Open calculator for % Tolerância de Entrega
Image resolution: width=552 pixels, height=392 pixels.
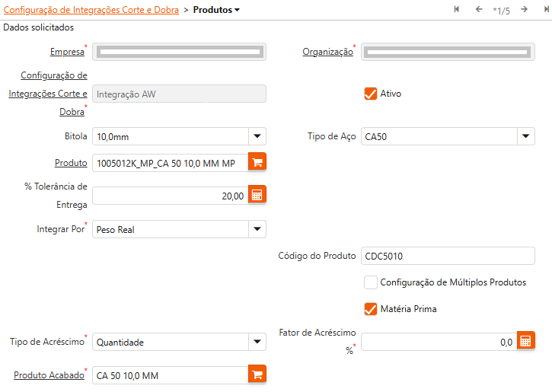click(257, 196)
